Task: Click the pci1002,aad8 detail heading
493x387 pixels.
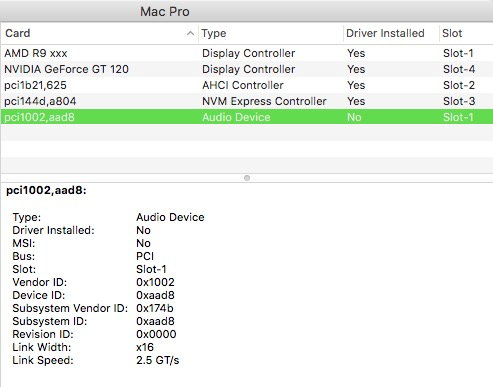Action: 46,190
